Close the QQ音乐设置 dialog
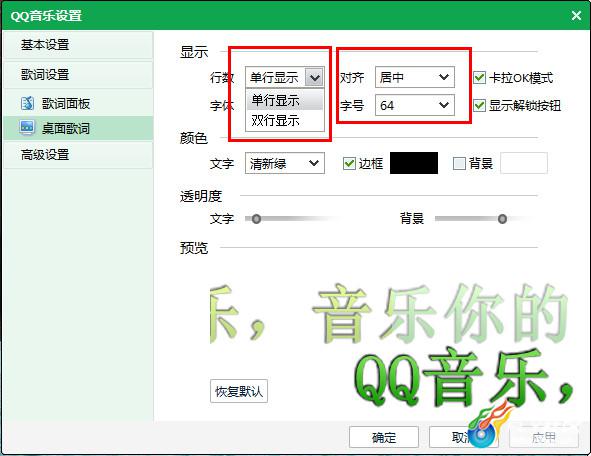This screenshot has width=591, height=456. pyautogui.click(x=576, y=15)
